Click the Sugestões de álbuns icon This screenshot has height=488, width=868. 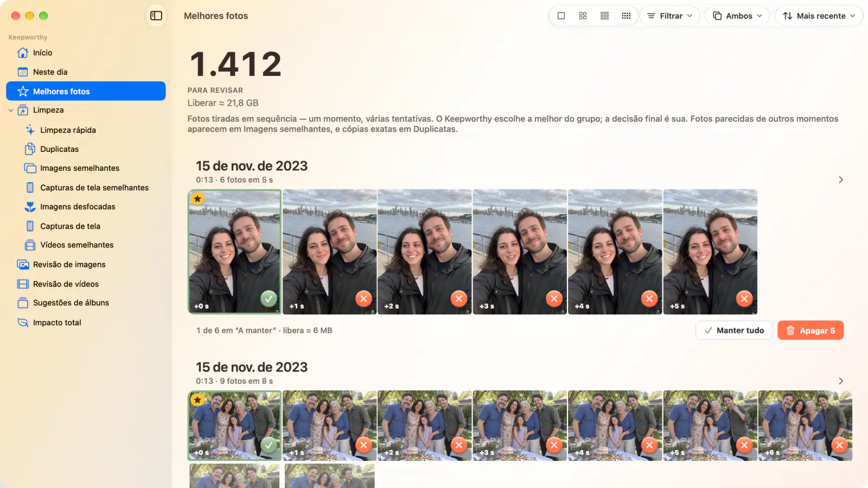[x=23, y=303]
